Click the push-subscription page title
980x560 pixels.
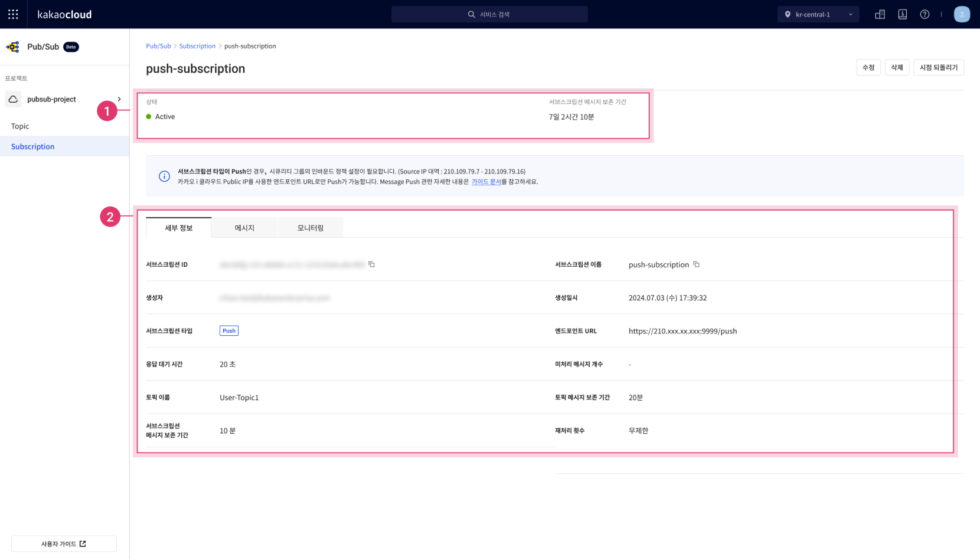coord(195,68)
